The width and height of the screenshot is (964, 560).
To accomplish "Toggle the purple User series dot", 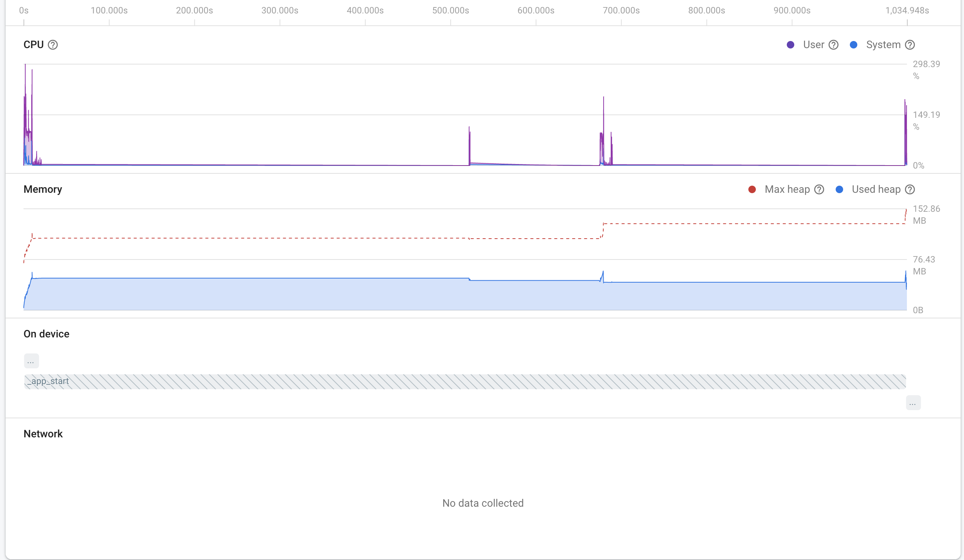I will pyautogui.click(x=790, y=45).
